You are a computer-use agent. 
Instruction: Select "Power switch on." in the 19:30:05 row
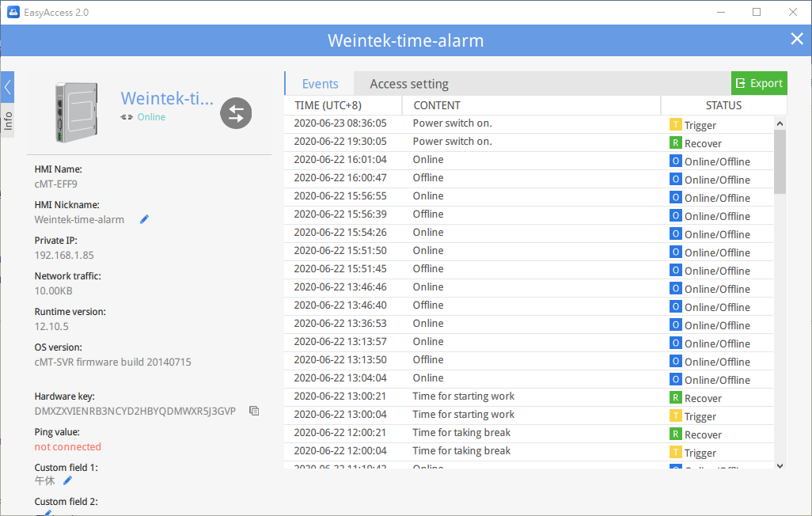pyautogui.click(x=452, y=142)
